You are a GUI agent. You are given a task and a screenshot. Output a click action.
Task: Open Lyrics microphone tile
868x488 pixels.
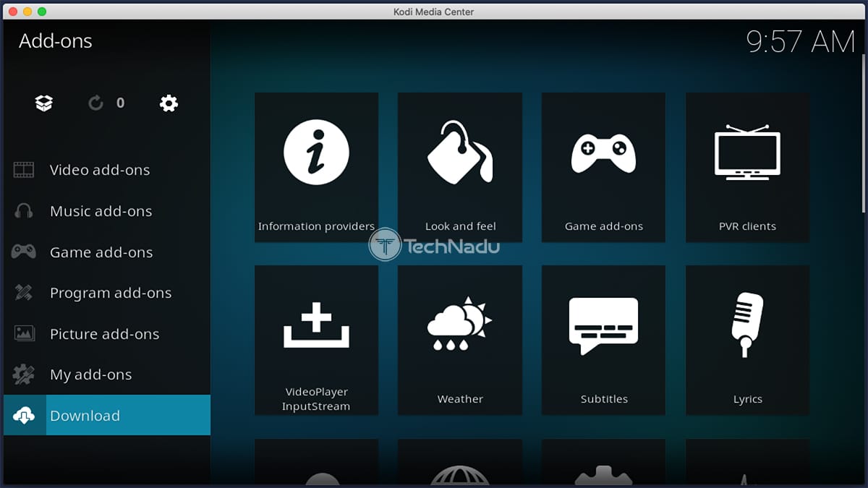[x=748, y=341]
